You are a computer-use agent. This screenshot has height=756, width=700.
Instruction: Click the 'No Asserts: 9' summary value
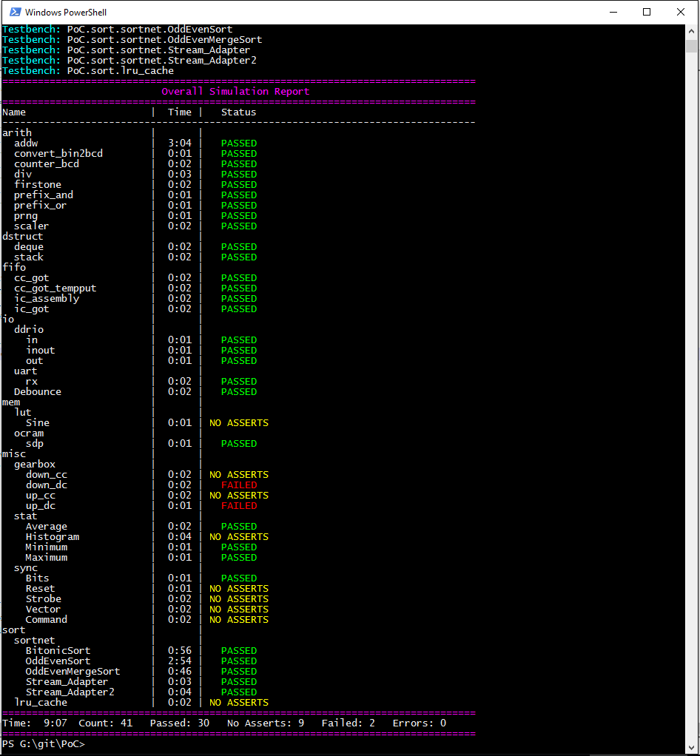tap(266, 723)
